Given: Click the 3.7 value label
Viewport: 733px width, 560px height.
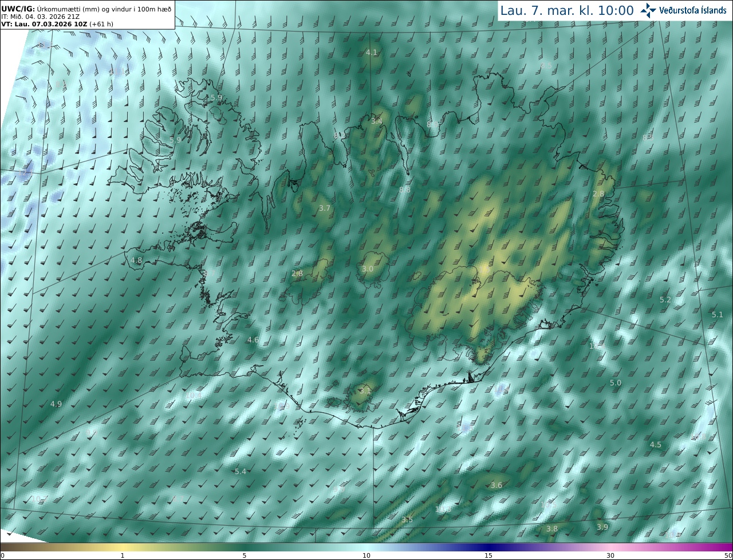Looking at the screenshot, I should click(x=325, y=208).
